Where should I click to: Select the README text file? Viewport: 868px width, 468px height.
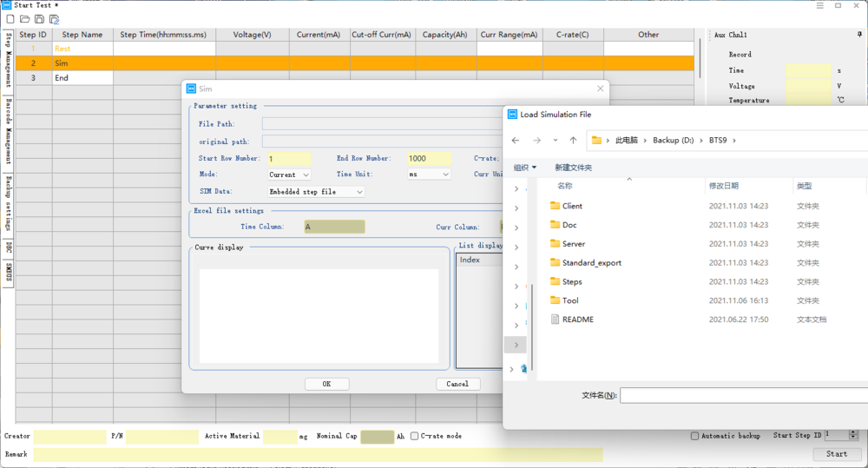577,320
